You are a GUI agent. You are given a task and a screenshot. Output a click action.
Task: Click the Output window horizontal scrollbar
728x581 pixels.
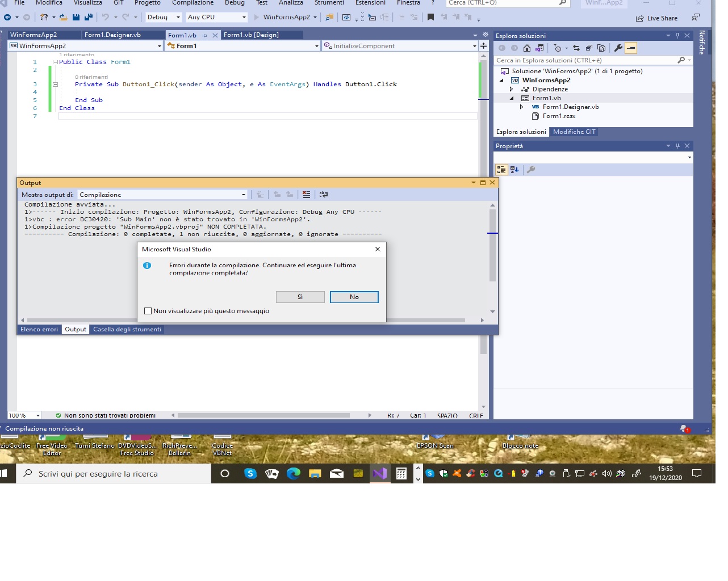pyautogui.click(x=252, y=320)
